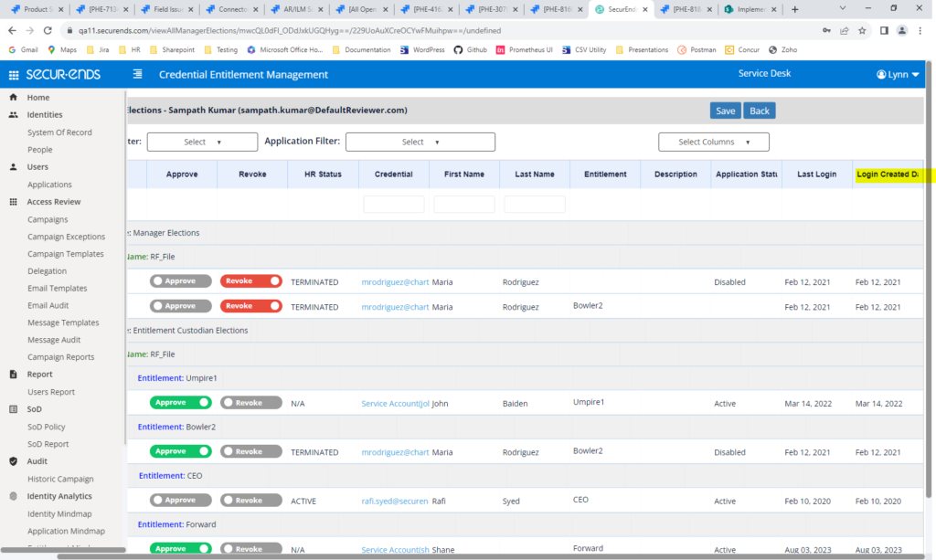Click the SoD icon in the sidebar
This screenshot has height=560, width=936.
click(13, 409)
